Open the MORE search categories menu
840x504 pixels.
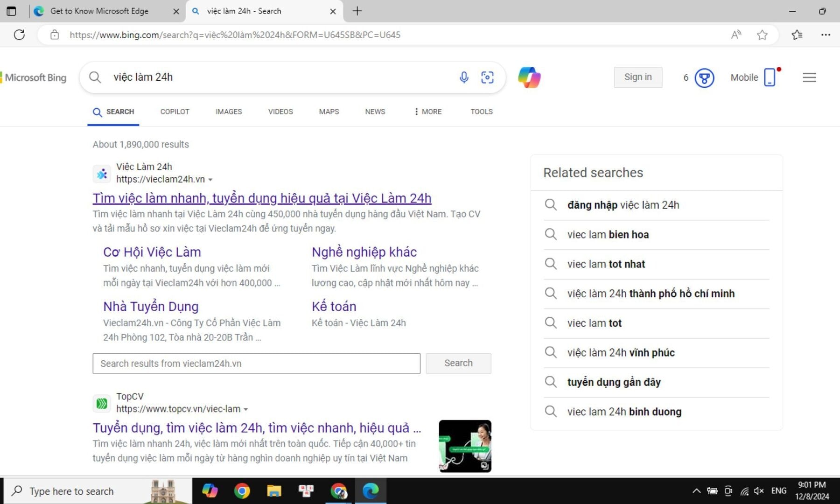[428, 112]
